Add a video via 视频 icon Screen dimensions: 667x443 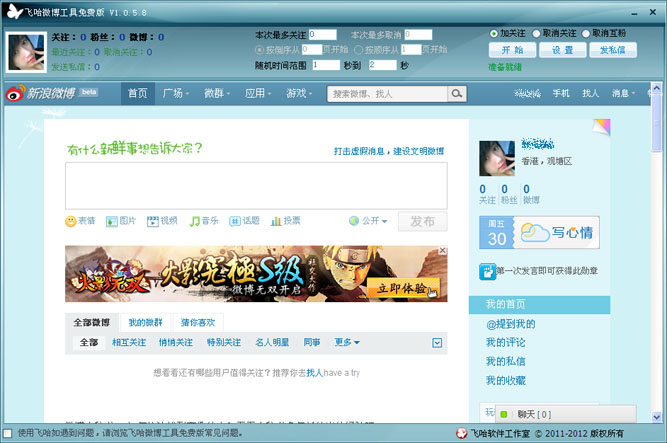pyautogui.click(x=152, y=221)
